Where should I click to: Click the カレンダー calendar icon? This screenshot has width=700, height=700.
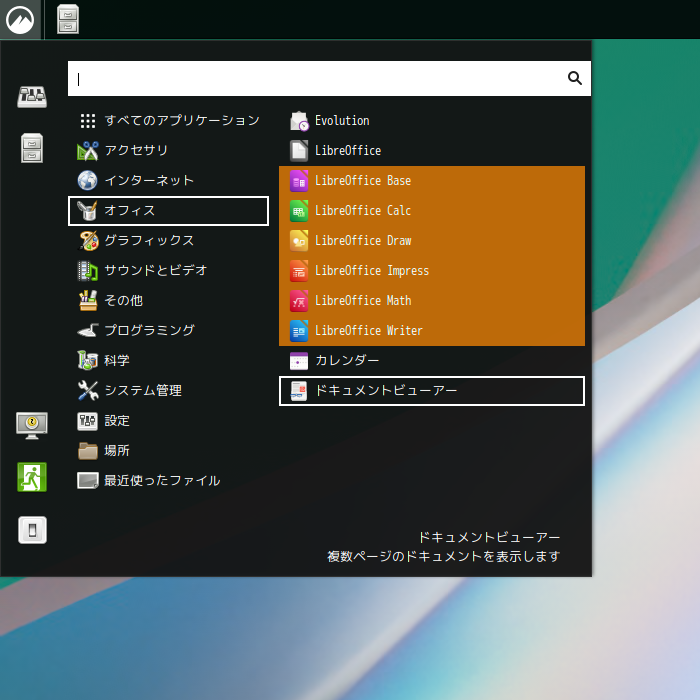coord(299,361)
